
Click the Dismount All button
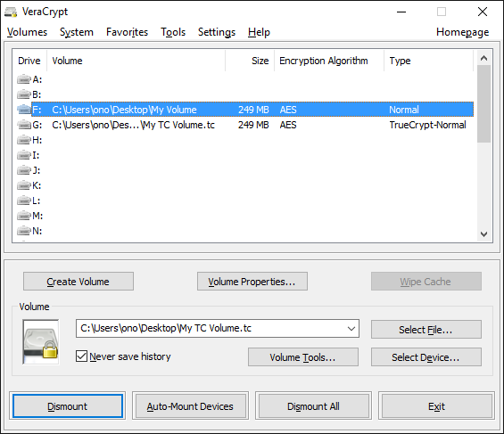pyautogui.click(x=313, y=406)
